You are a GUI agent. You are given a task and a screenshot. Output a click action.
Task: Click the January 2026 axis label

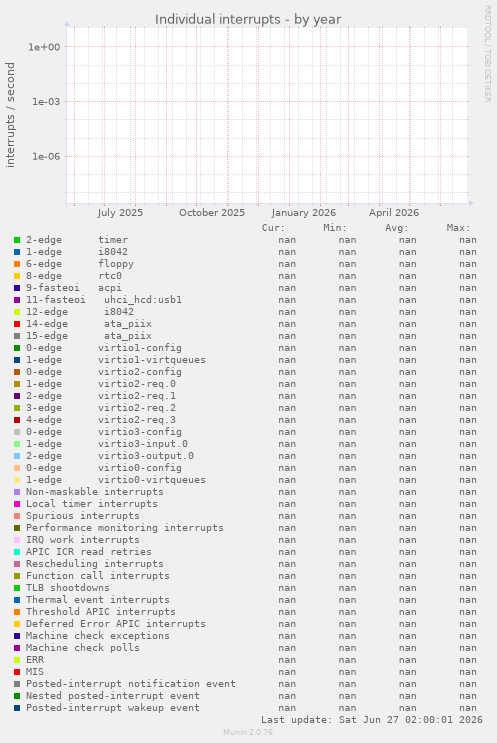pyautogui.click(x=304, y=213)
